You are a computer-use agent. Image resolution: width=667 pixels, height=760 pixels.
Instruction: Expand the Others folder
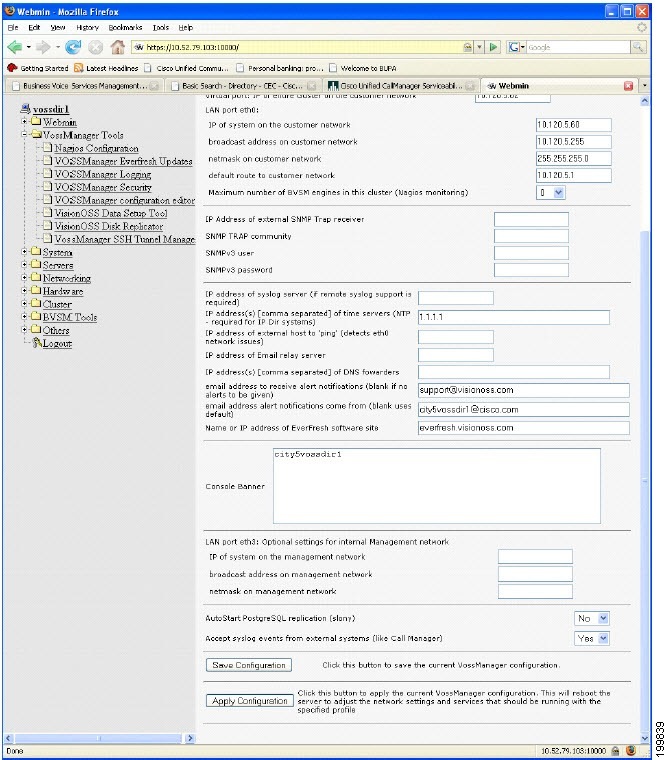pos(24,330)
